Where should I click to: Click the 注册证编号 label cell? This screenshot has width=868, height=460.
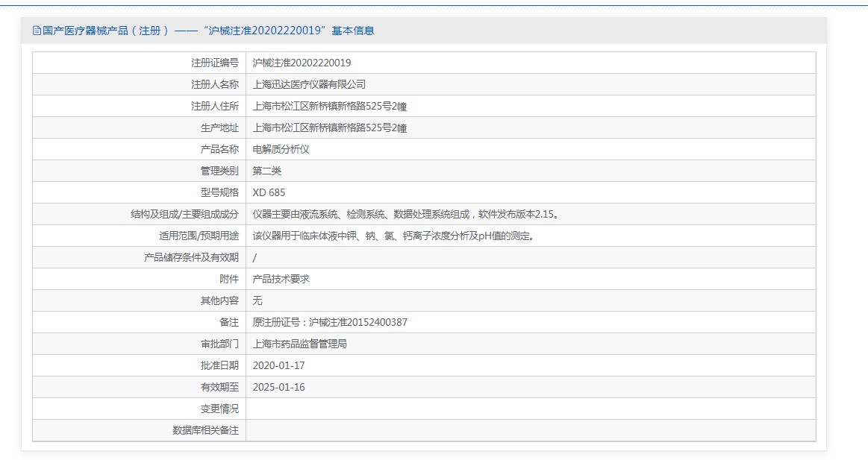pos(140,63)
